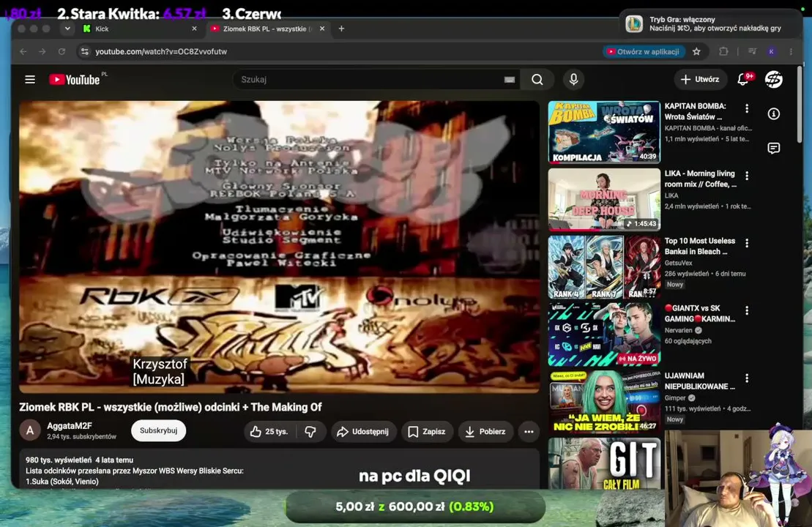Click description text '980 tys. wyświetleń'

[59, 460]
